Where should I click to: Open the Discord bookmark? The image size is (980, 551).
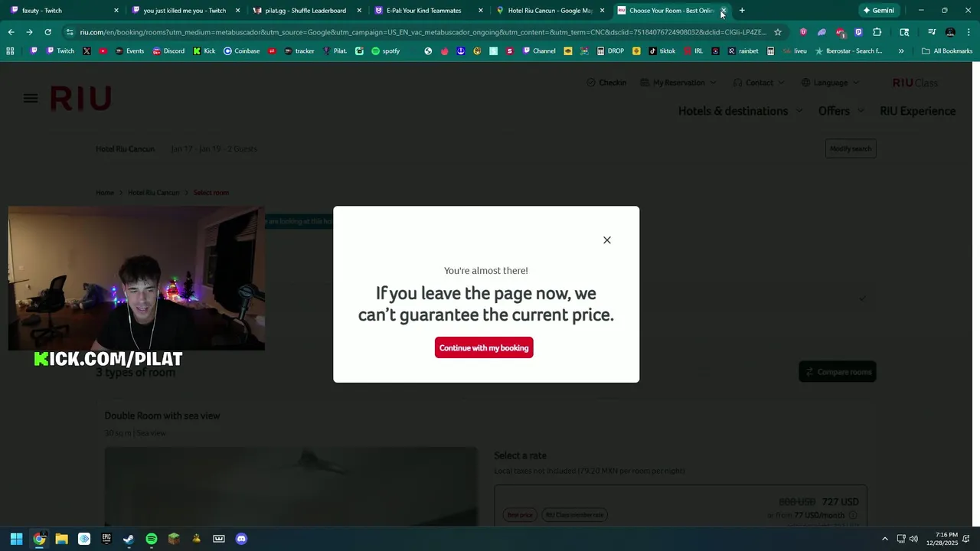coord(168,51)
